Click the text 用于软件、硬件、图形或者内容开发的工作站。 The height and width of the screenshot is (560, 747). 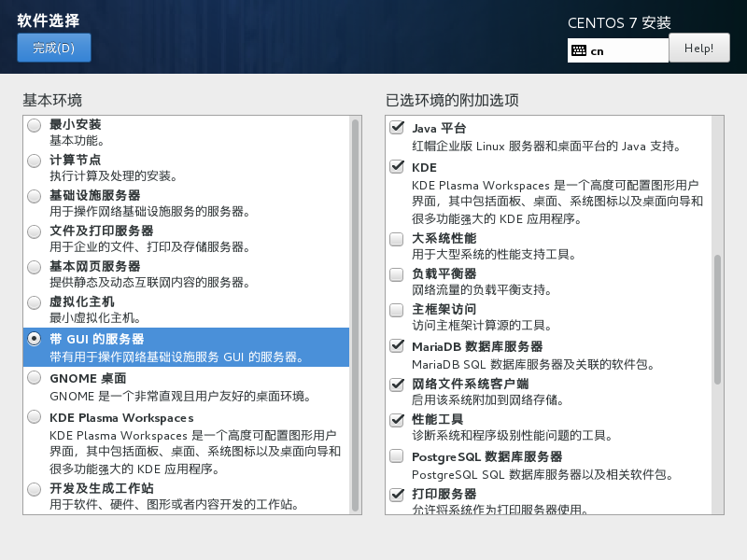174,504
